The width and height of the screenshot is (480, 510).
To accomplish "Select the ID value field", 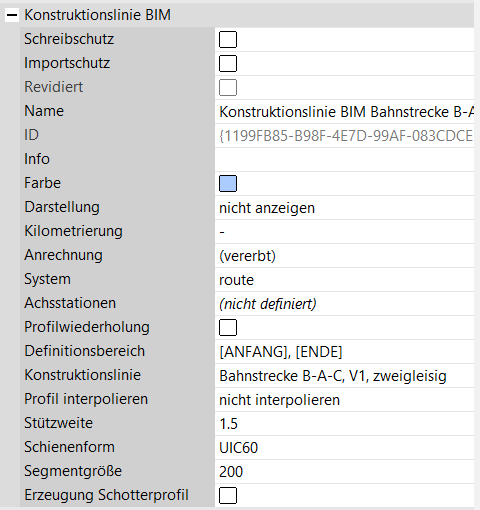I will click(x=345, y=136).
